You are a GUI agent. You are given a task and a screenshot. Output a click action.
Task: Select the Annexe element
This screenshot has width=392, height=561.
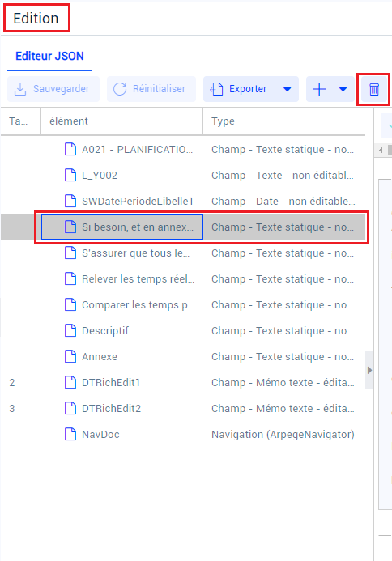100,357
